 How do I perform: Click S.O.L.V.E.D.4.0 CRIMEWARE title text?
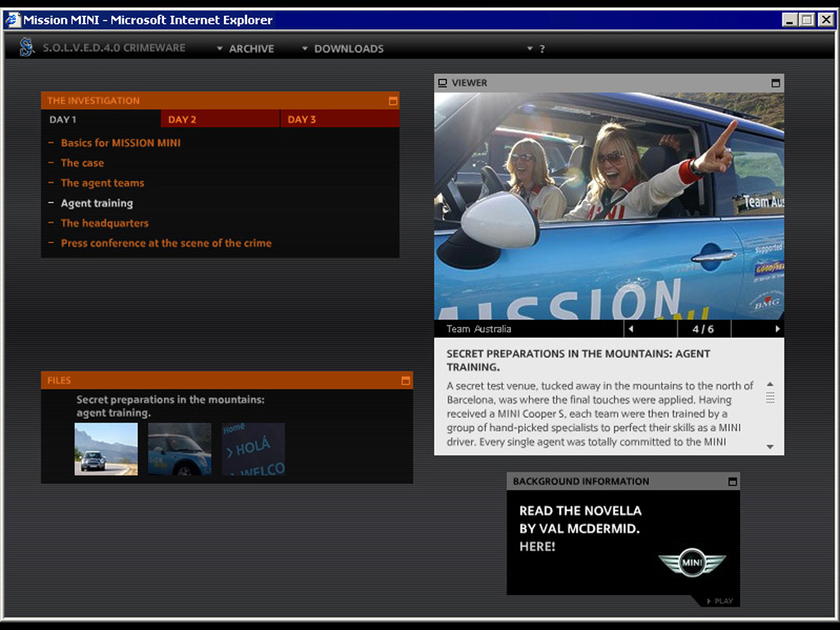114,48
